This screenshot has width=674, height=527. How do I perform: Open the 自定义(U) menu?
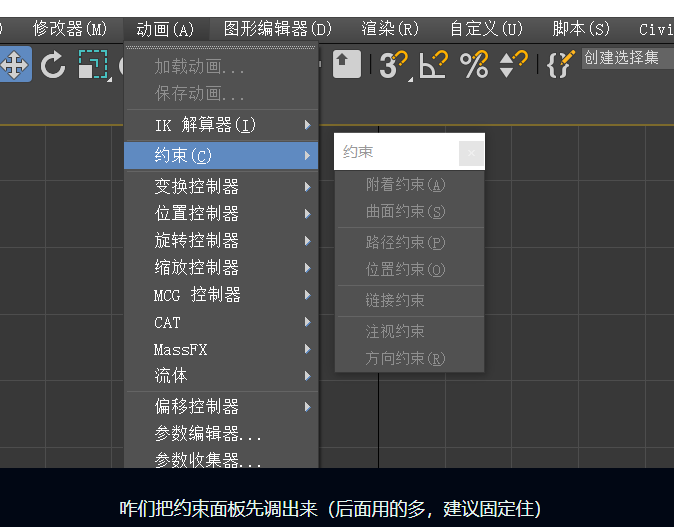click(486, 29)
